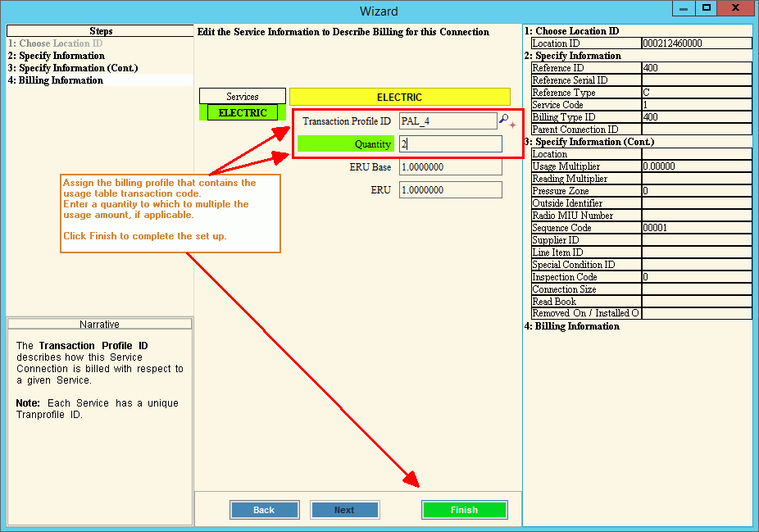Select step 4: Billing Information
This screenshot has width=759, height=532.
click(x=56, y=80)
